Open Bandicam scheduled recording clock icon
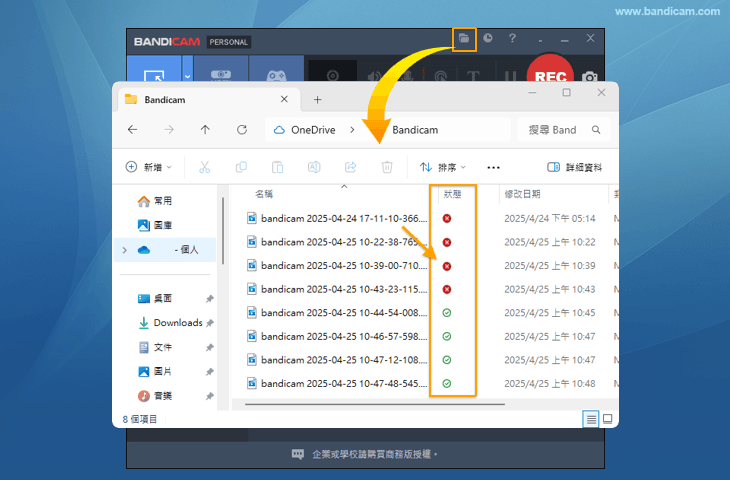Image resolution: width=730 pixels, height=480 pixels. (487, 38)
